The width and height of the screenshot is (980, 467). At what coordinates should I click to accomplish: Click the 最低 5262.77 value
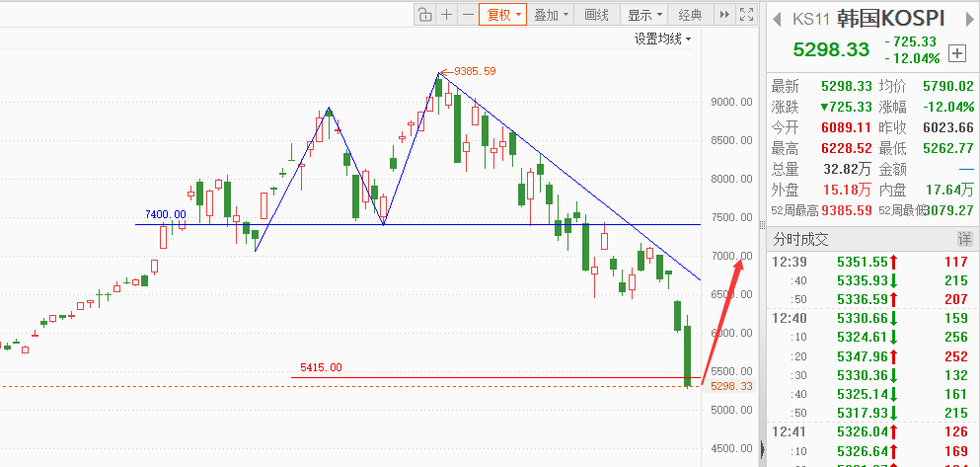(948, 149)
